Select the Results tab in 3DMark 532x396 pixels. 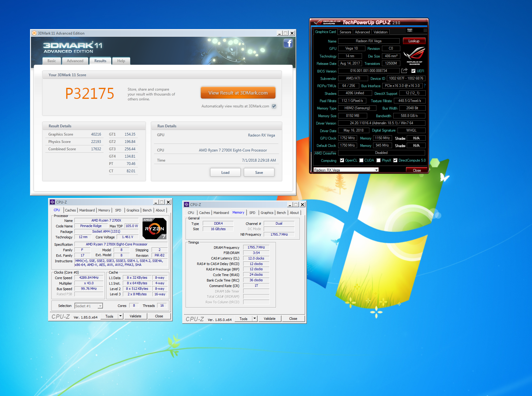100,61
